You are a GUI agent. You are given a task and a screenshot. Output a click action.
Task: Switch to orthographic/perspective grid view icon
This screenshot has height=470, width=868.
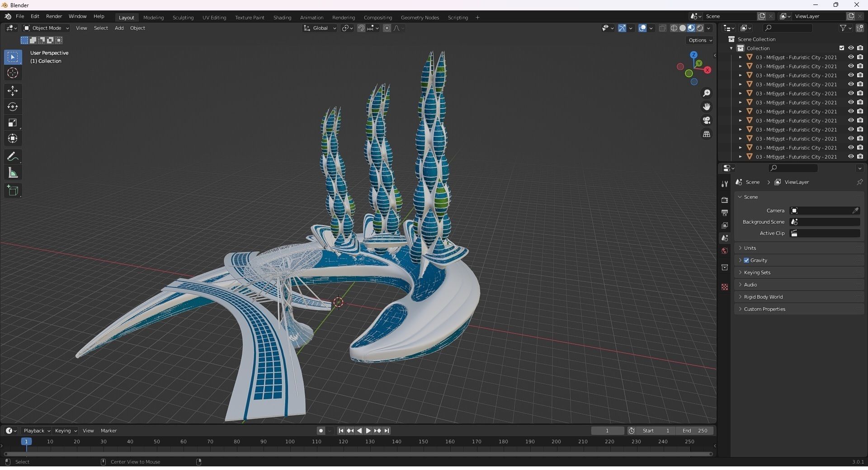click(x=707, y=134)
